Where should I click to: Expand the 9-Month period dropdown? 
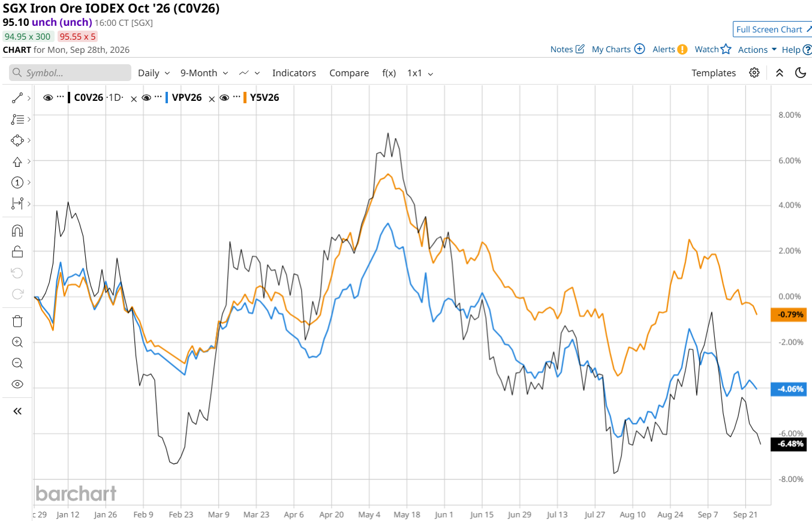tap(204, 73)
